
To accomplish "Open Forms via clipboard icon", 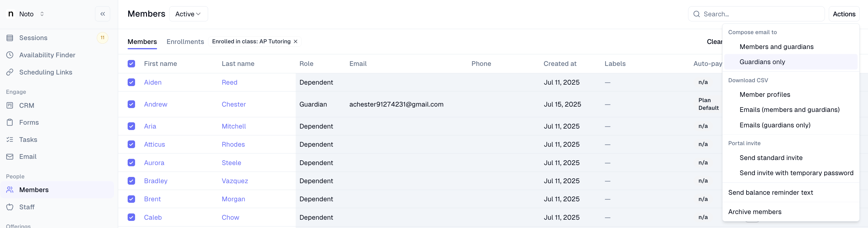I will 10,122.
